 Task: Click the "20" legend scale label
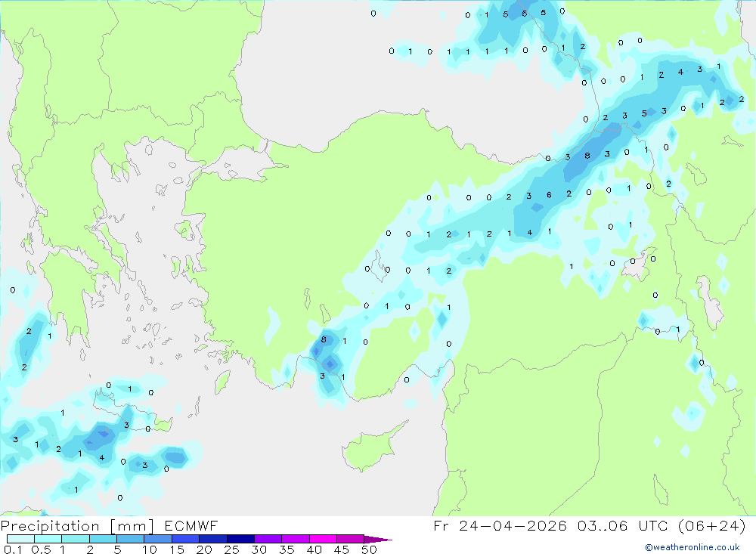pyautogui.click(x=204, y=549)
